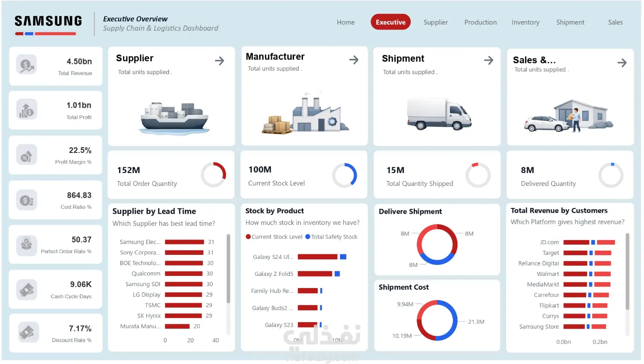Select the Qualcomm lead time bar
Viewport: 644px width, 364px height.
coord(184,274)
